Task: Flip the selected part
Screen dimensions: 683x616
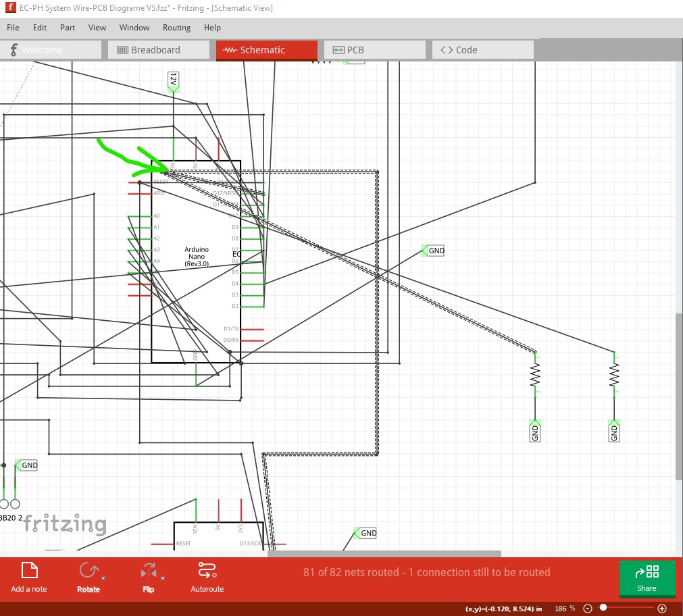Action: [149, 577]
